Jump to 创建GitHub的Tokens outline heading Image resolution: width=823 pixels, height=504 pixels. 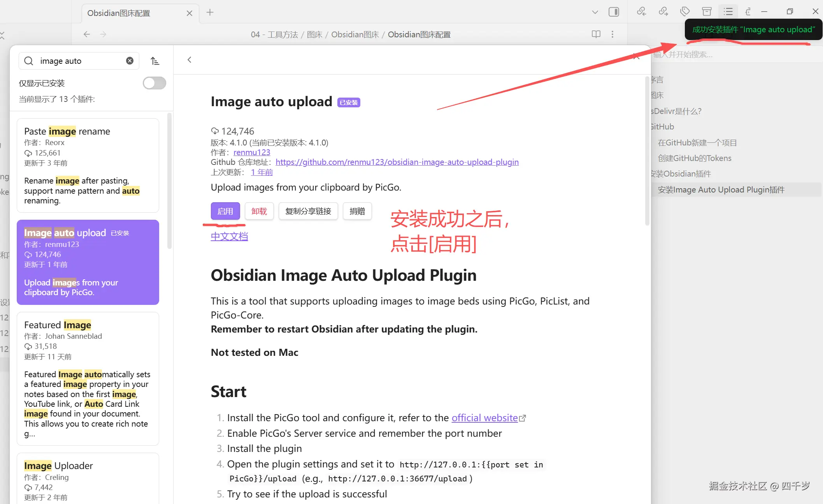point(694,158)
